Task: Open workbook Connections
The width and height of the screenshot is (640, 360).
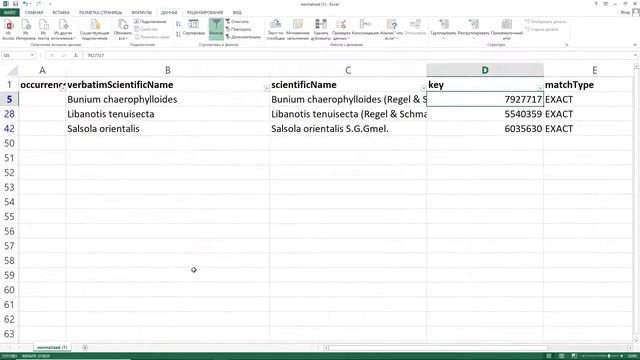Action: point(151,21)
